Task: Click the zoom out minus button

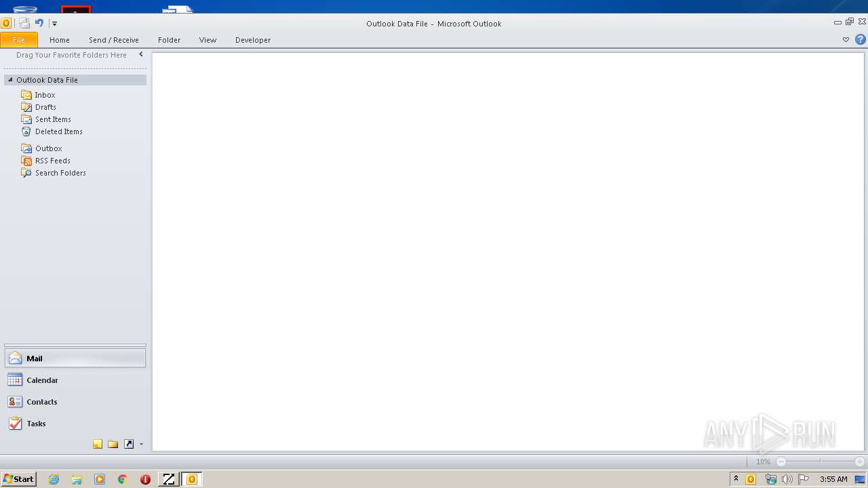Action: click(781, 462)
